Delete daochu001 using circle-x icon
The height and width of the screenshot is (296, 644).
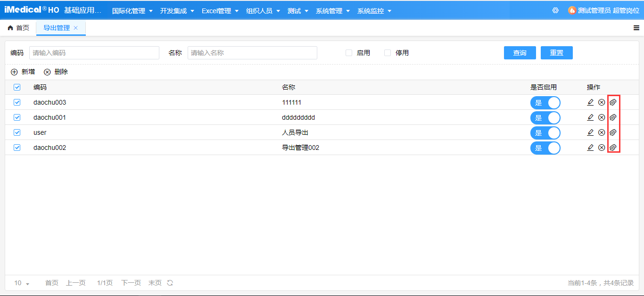(601, 117)
